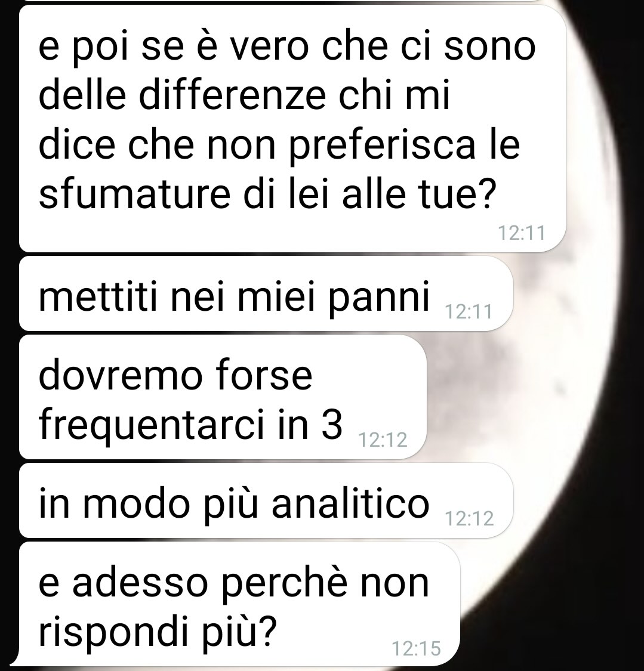Click the word 'sfumature' in first message
644x671 pixels.
[134, 193]
